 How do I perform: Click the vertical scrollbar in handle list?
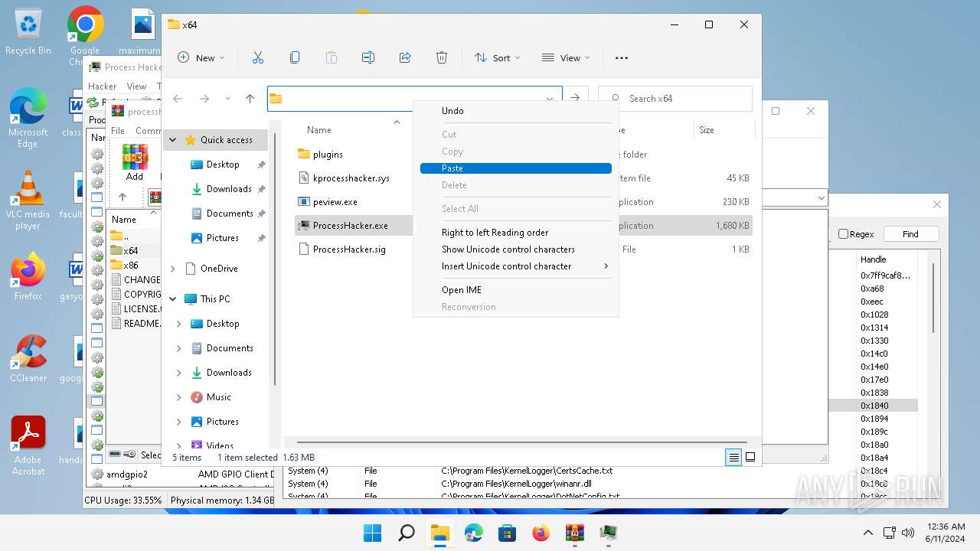pos(933,298)
